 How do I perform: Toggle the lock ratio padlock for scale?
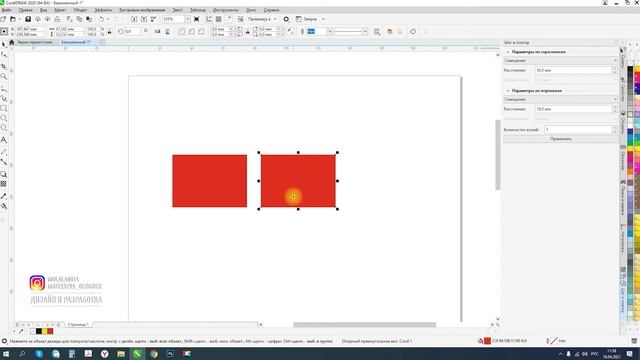[109, 31]
